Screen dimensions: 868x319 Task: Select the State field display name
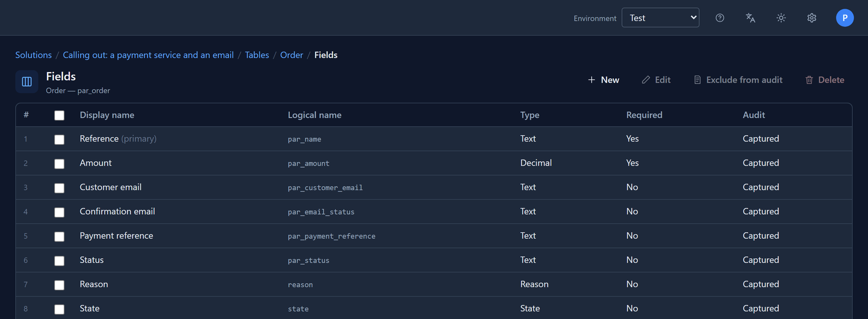pos(90,308)
